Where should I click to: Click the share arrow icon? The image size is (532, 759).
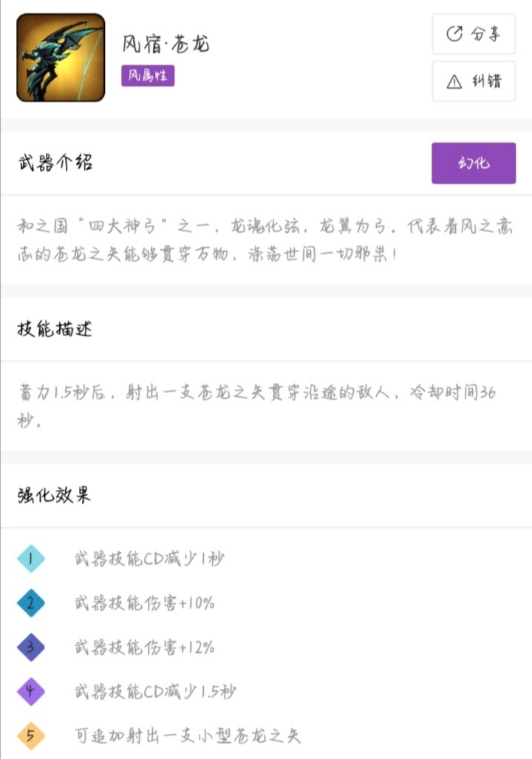coord(454,34)
